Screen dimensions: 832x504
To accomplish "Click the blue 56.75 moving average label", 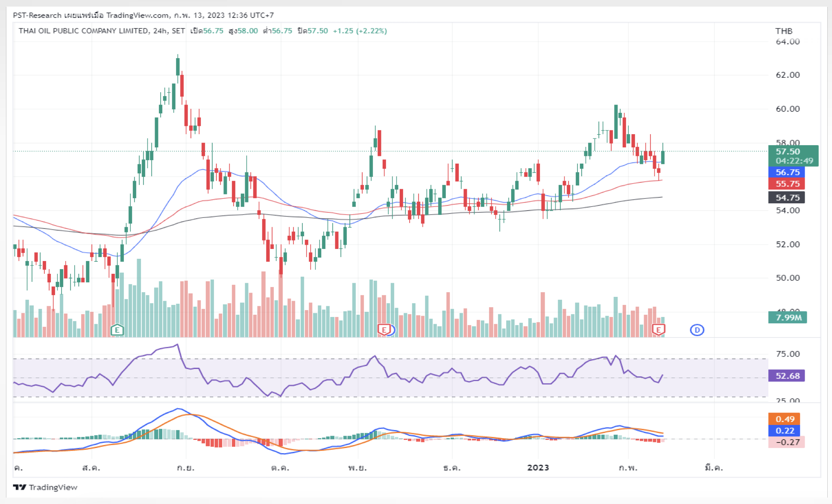I will (x=787, y=172).
